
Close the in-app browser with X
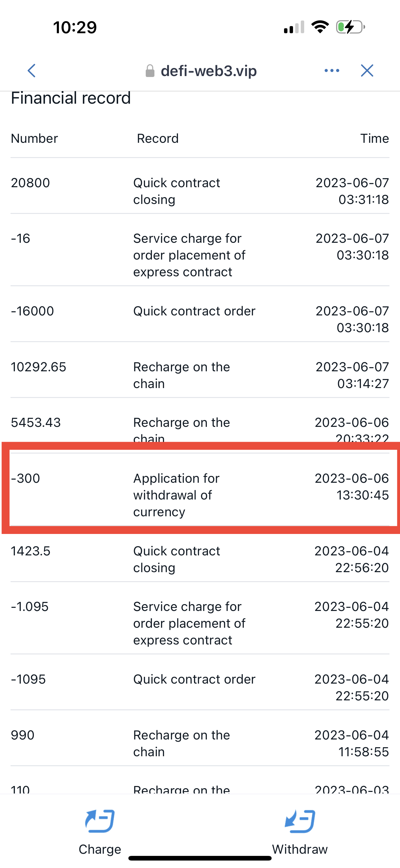(x=367, y=71)
